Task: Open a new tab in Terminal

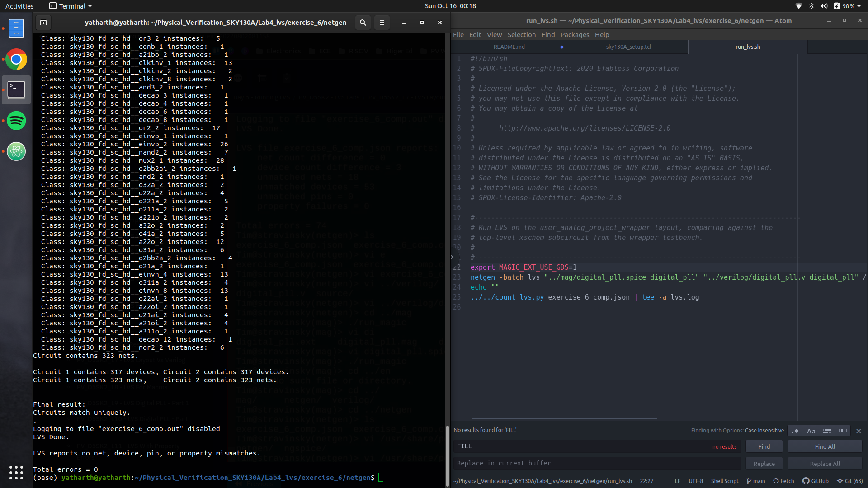Action: [x=43, y=23]
